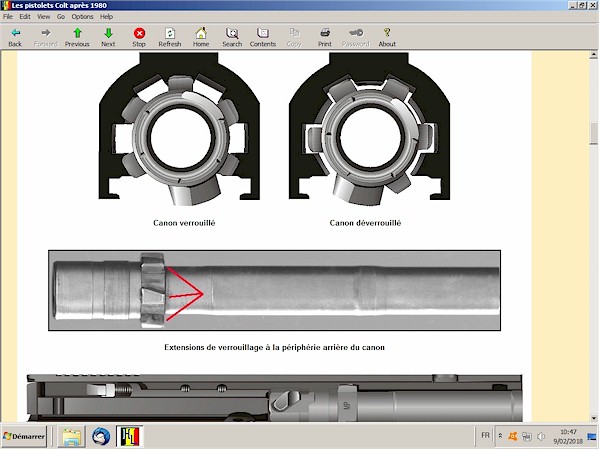The height and width of the screenshot is (450, 600).
Task: Show the Contents pane
Action: click(x=263, y=37)
